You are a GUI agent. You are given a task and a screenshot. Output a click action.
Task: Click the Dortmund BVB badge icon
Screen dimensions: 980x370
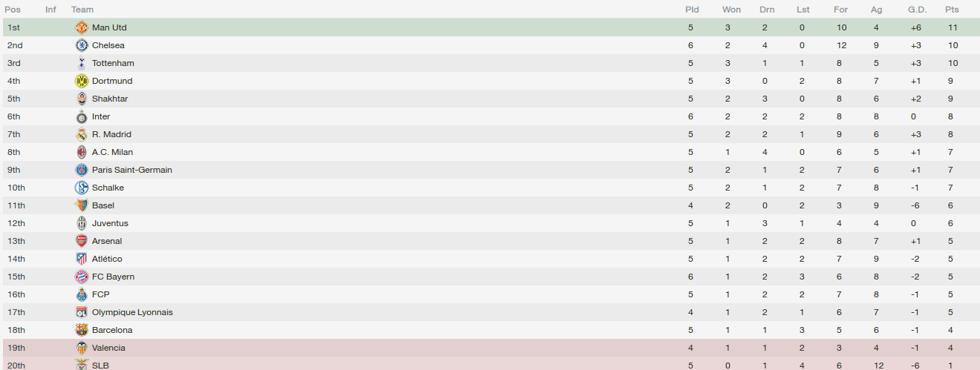point(82,81)
